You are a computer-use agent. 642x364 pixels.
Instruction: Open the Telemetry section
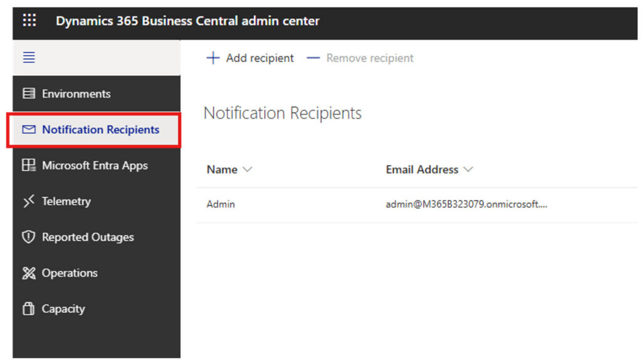[x=97, y=201]
